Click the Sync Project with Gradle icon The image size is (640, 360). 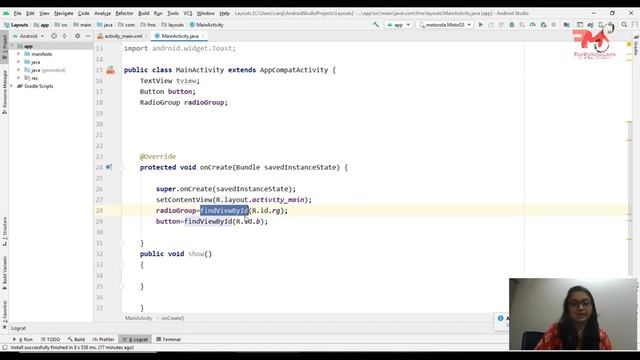tap(590, 25)
